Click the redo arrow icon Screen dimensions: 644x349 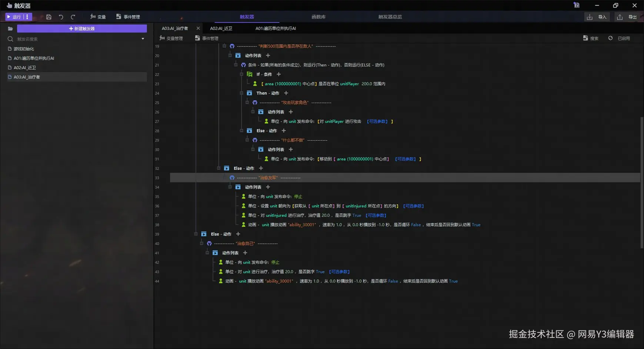coord(73,17)
